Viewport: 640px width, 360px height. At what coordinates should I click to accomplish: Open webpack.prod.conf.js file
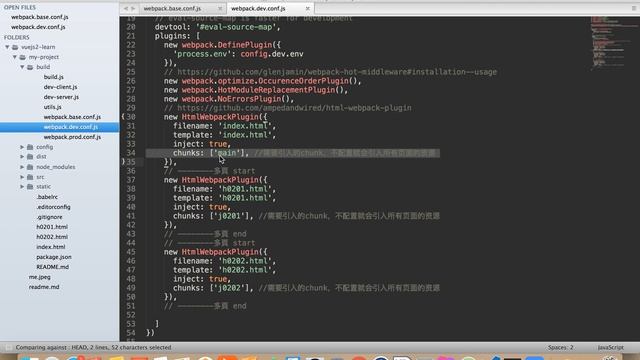[72, 137]
